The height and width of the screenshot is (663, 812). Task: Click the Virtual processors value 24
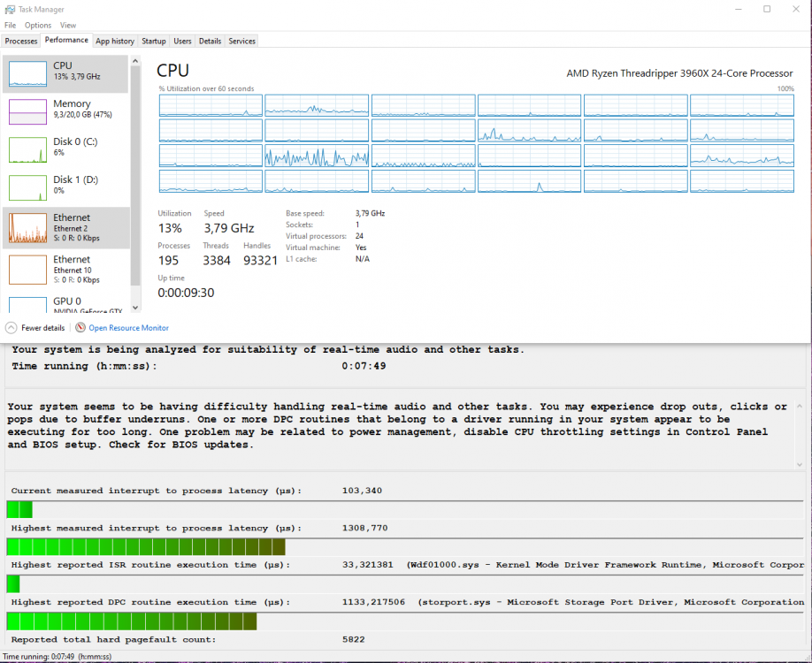tap(359, 236)
